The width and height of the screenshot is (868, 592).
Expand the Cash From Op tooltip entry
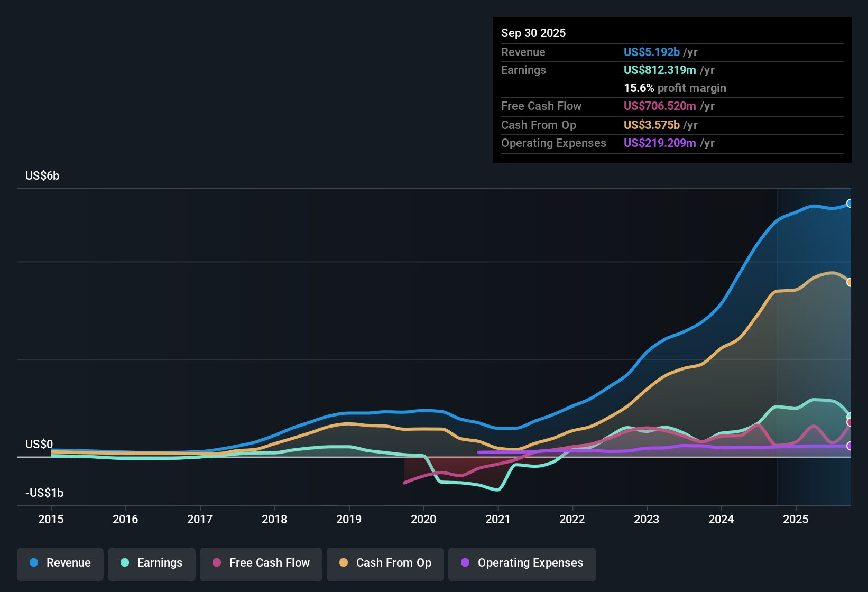539,125
